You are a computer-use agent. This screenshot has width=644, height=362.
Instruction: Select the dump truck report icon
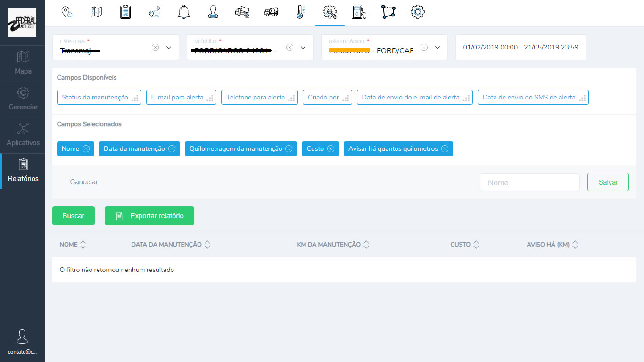tap(242, 12)
